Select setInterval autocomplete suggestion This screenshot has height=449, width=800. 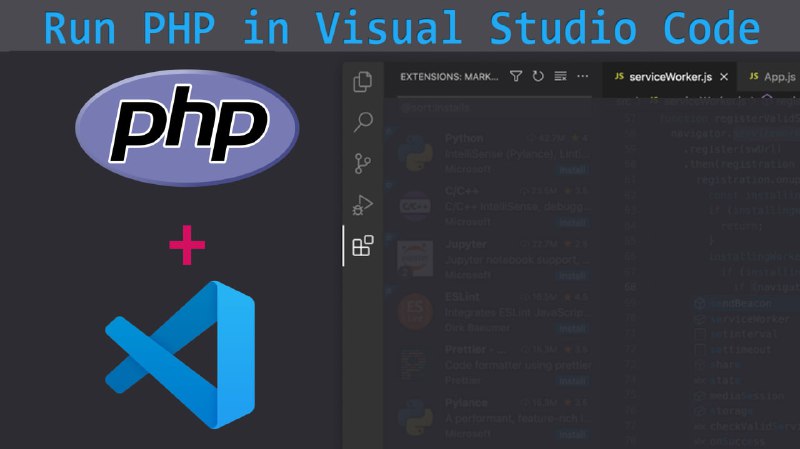click(746, 334)
